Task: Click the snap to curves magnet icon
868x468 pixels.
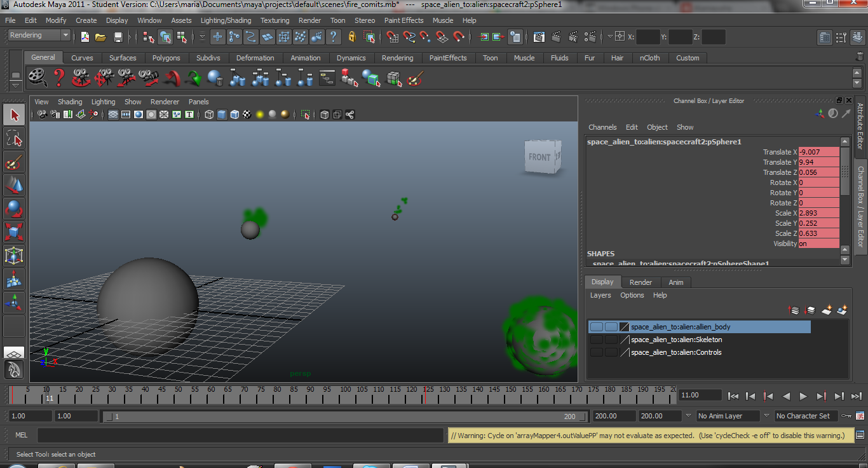Action: coord(409,37)
